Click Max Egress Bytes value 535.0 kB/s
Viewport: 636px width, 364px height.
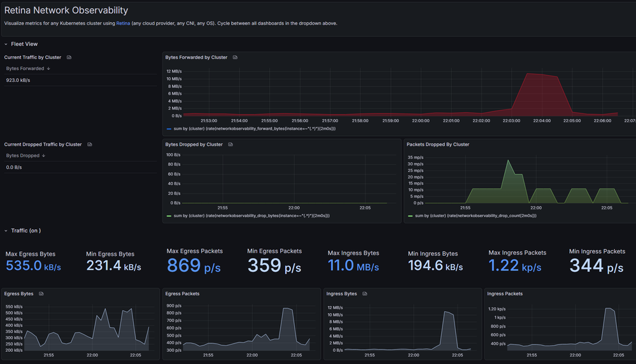click(33, 266)
